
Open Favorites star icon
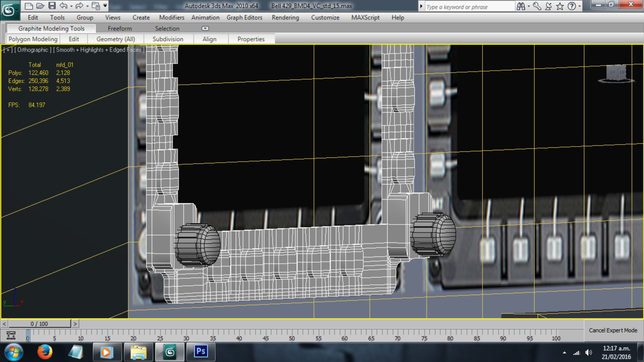pyautogui.click(x=560, y=6)
